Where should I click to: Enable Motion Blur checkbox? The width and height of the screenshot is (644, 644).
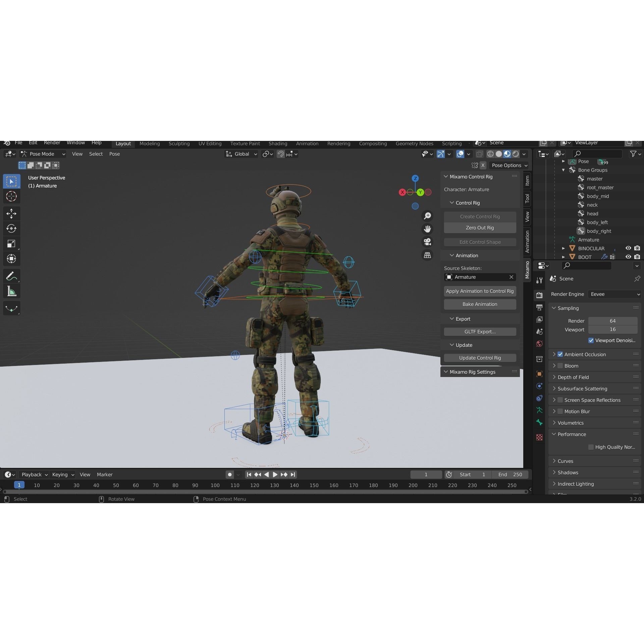point(560,412)
